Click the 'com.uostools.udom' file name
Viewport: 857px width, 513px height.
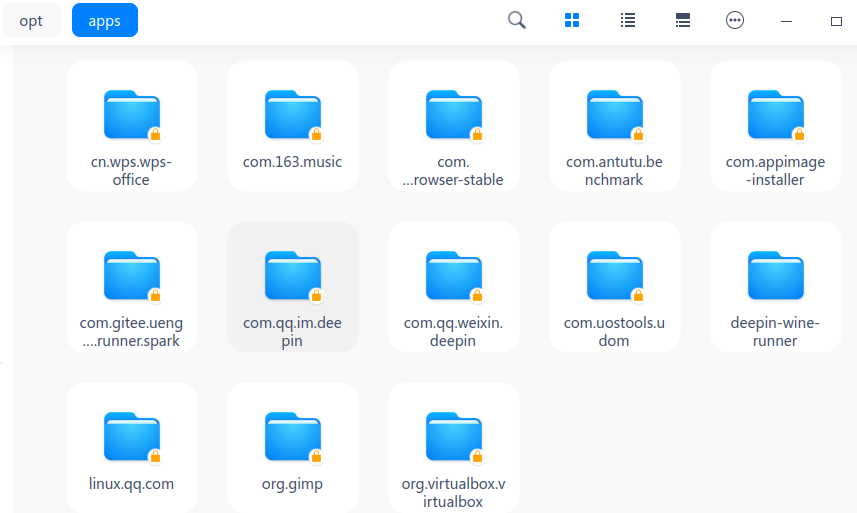pyautogui.click(x=614, y=332)
